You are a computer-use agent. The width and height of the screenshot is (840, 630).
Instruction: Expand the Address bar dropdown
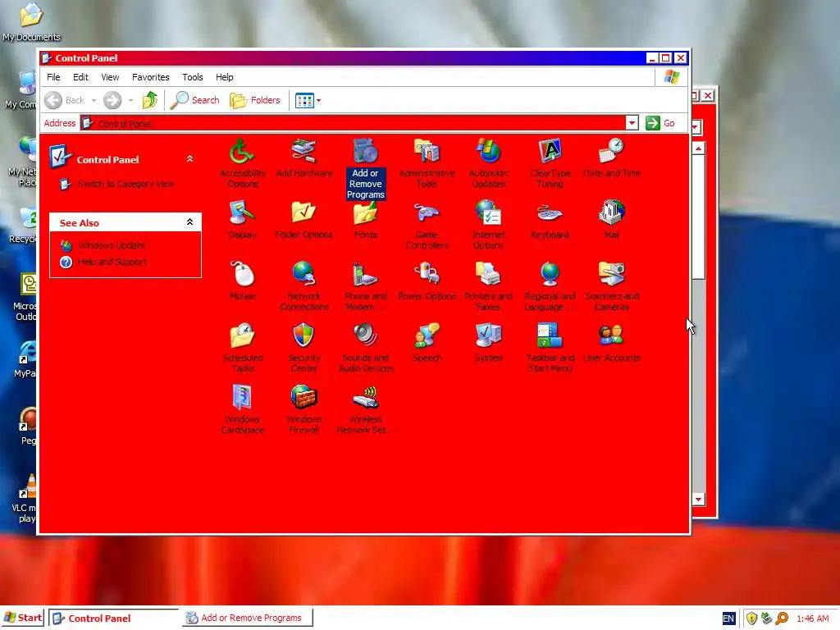[x=632, y=123]
